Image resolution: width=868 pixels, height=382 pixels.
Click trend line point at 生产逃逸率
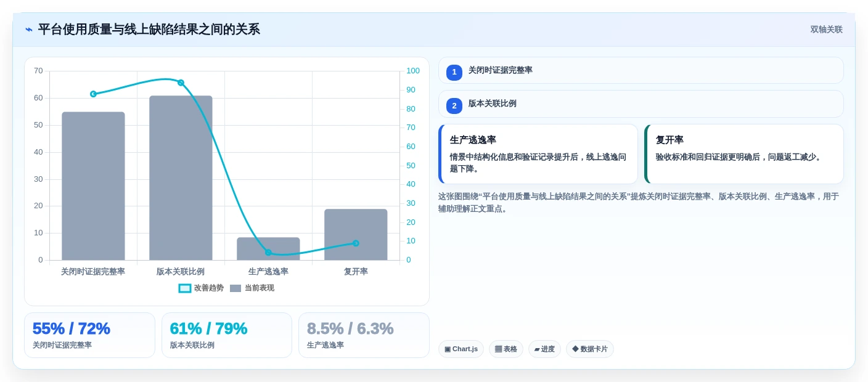268,253
